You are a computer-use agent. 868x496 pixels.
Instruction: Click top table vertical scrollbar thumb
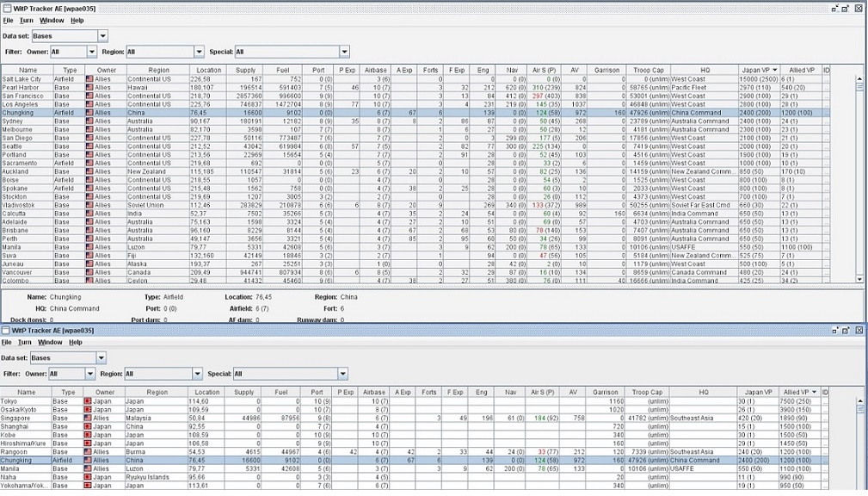pos(859,87)
